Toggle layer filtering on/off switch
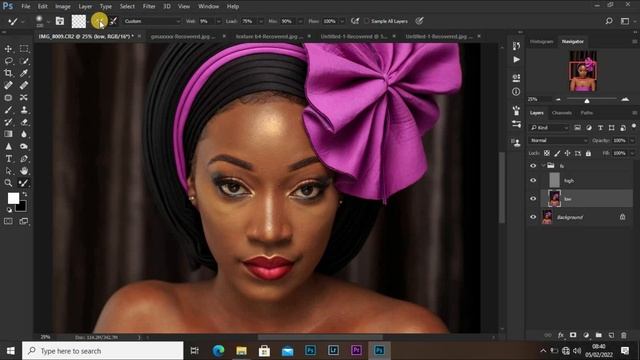 click(633, 126)
